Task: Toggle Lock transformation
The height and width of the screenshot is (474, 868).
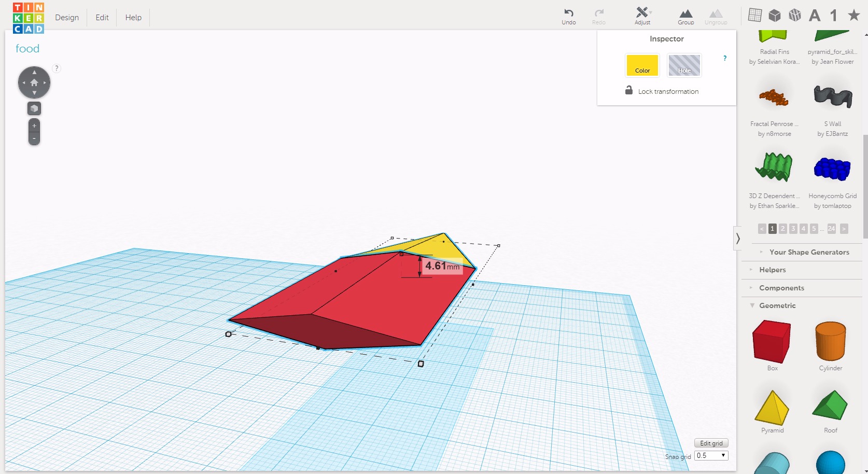Action: [662, 91]
